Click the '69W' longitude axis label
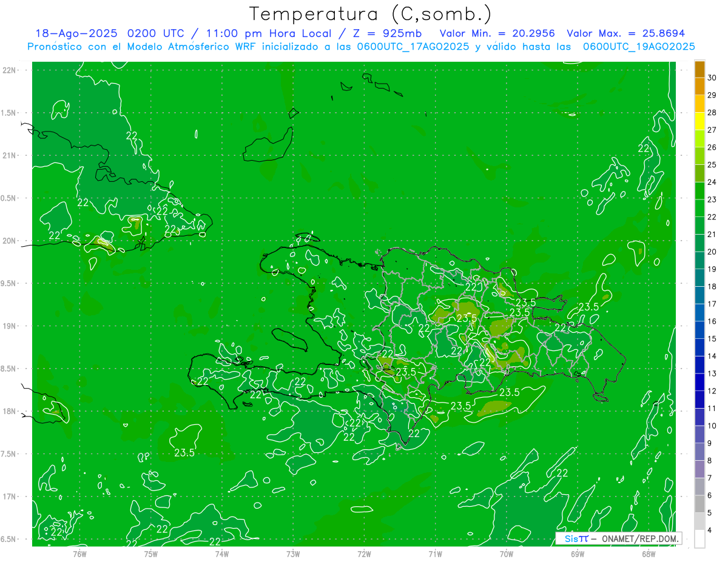The width and height of the screenshot is (728, 562). point(578,554)
